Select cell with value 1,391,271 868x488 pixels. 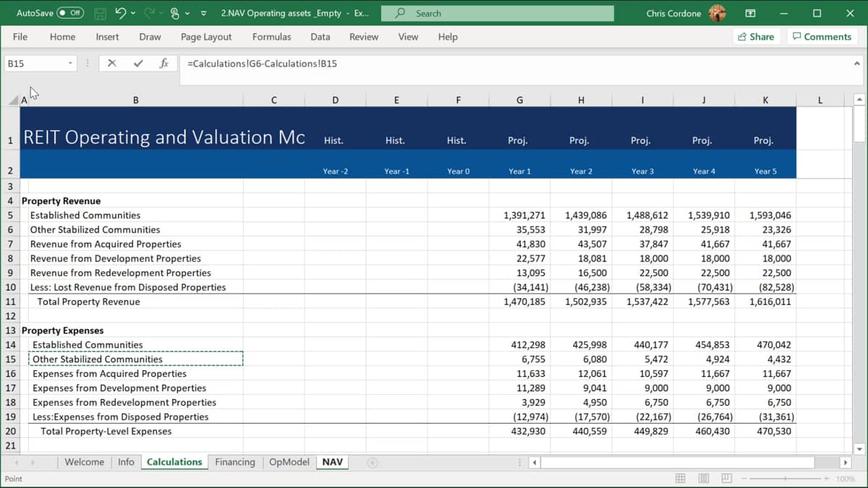click(x=519, y=215)
